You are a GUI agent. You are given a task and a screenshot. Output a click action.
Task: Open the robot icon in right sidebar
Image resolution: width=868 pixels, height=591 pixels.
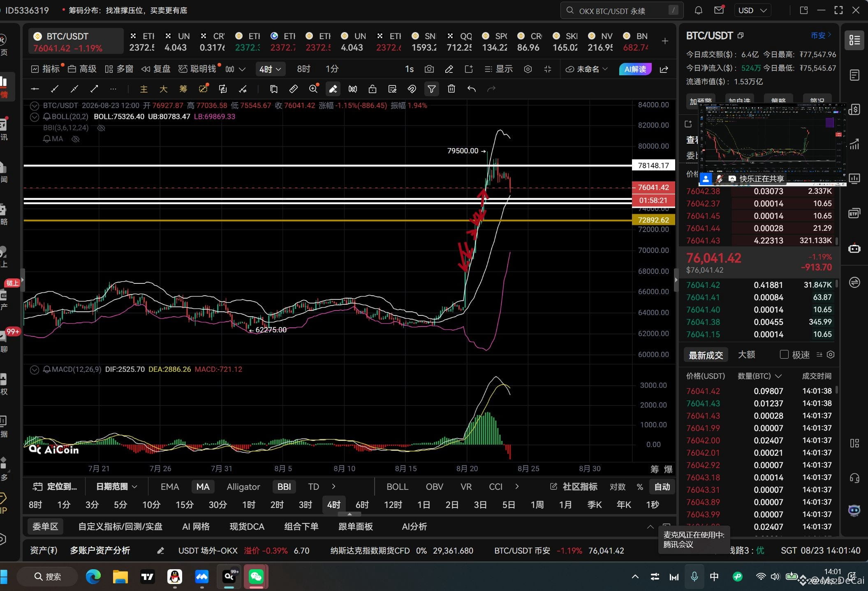pyautogui.click(x=854, y=248)
